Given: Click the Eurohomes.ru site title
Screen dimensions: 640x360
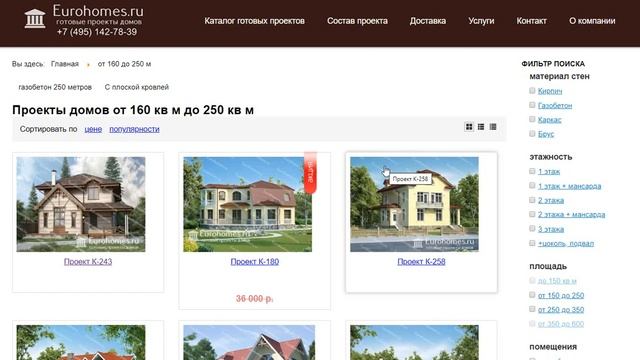Looking at the screenshot, I should point(98,11).
